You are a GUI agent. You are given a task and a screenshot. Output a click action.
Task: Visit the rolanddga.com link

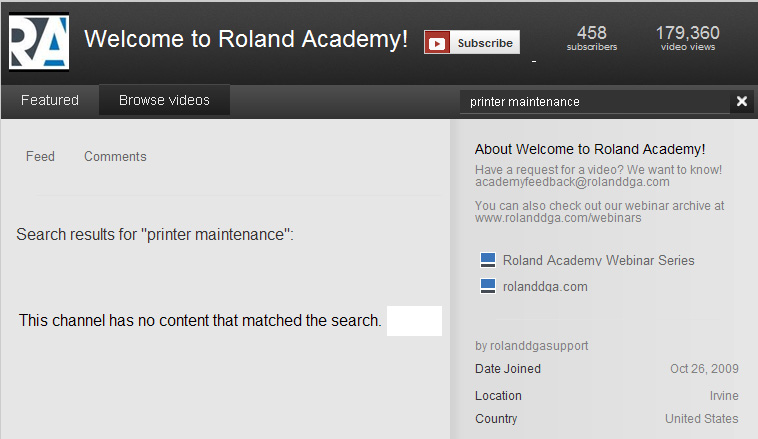545,287
